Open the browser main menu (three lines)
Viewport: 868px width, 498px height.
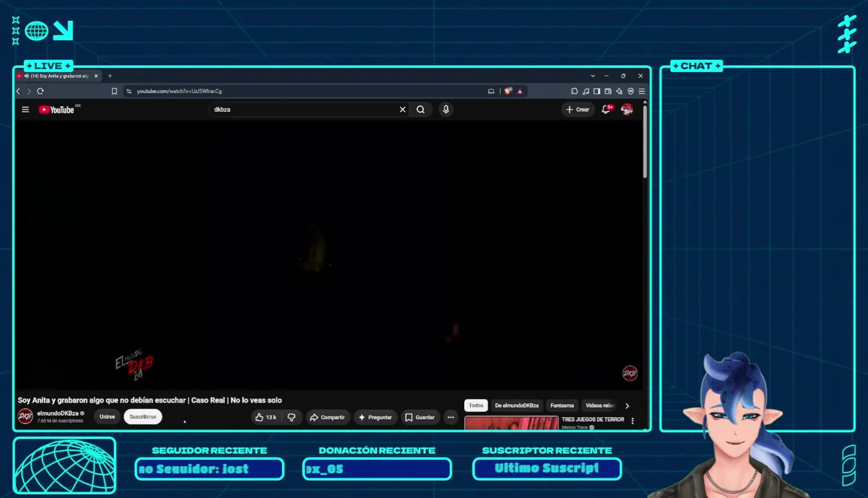tap(642, 91)
